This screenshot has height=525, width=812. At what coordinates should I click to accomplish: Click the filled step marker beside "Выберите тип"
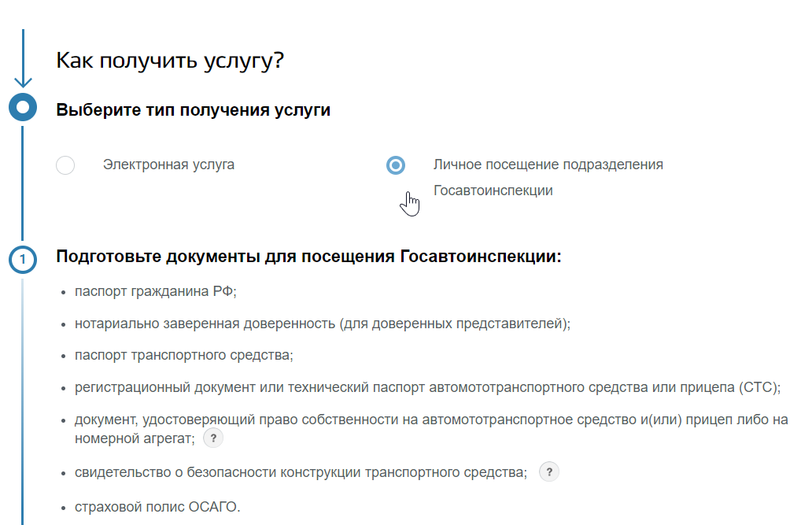pyautogui.click(x=23, y=107)
